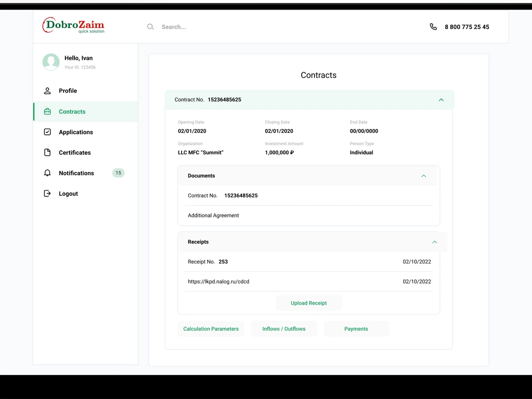The image size is (532, 399).
Task: Click Closing Date value 02/01/2020
Action: [x=279, y=131]
